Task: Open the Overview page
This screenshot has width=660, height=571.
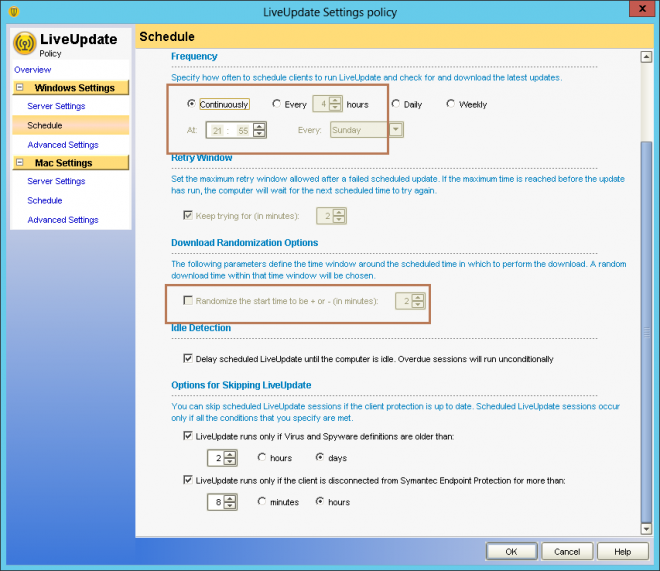Action: 32,69
